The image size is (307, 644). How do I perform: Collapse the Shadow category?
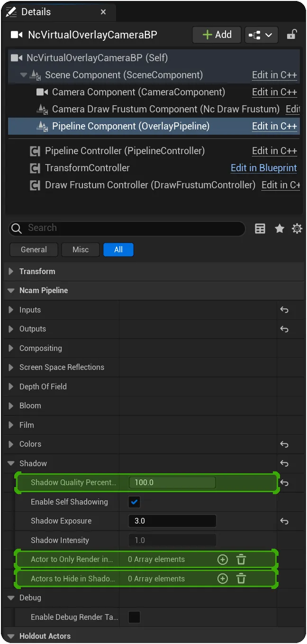(11, 463)
